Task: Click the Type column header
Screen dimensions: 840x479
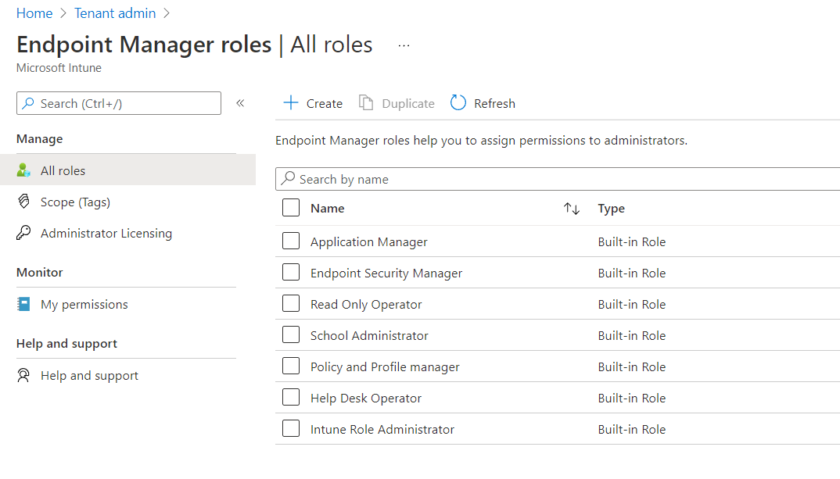Action: click(611, 208)
